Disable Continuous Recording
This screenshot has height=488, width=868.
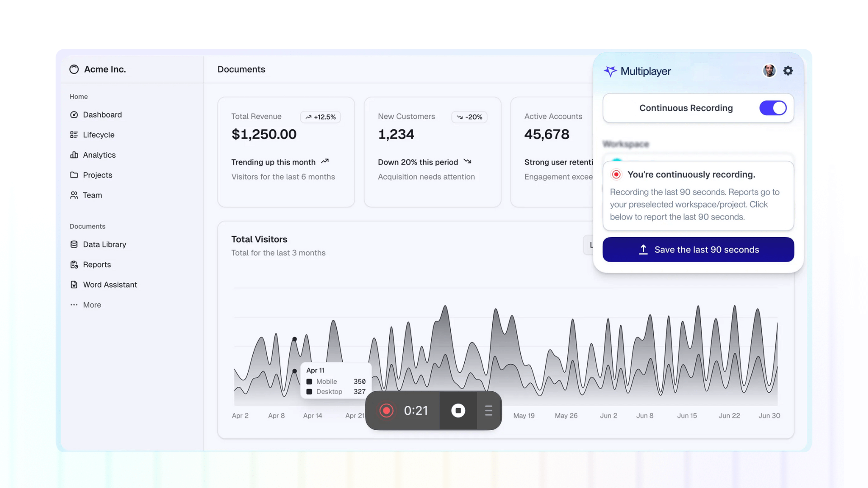[773, 108]
